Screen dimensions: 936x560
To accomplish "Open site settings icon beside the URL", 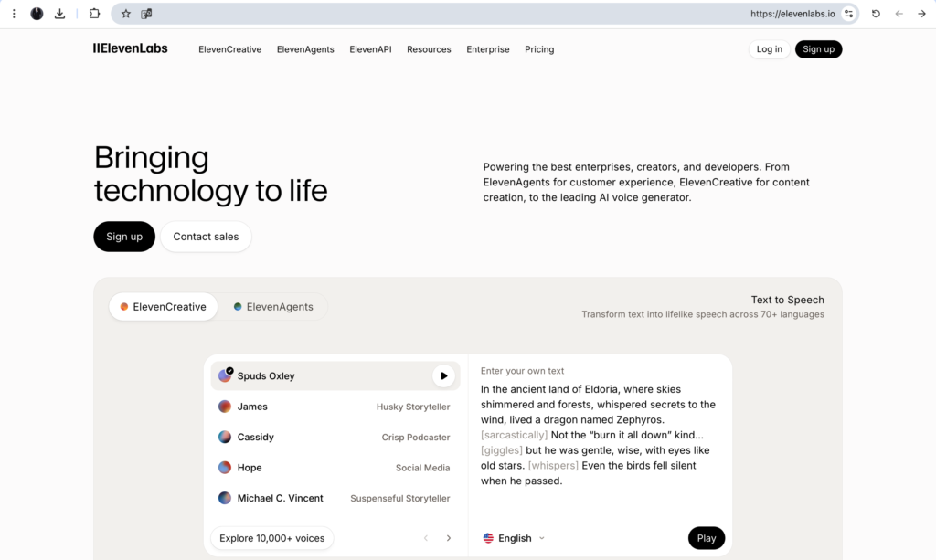I will 849,14.
